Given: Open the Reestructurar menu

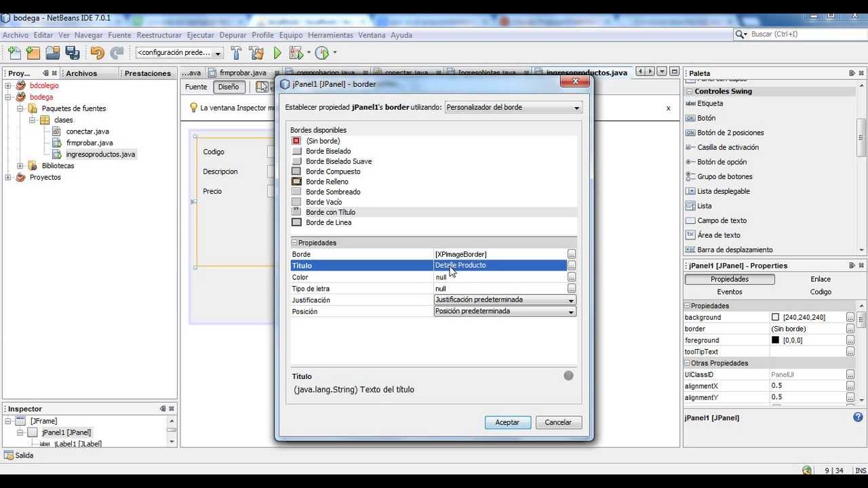Looking at the screenshot, I should coord(159,35).
